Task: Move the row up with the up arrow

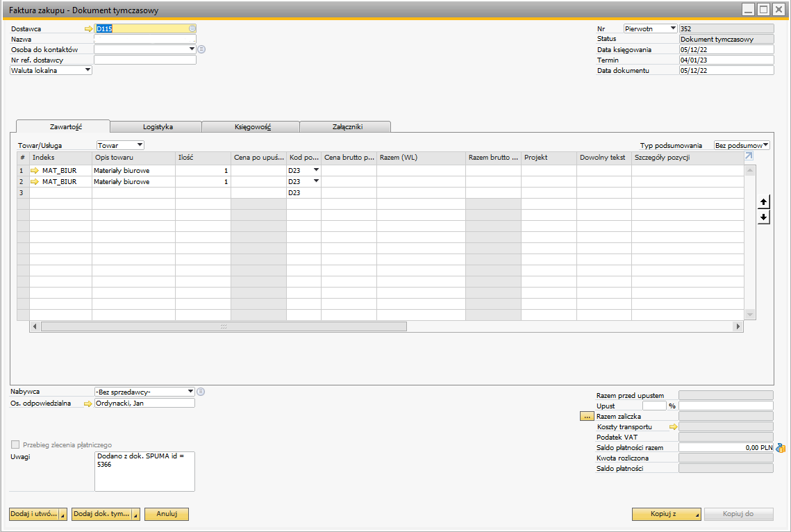Action: (763, 202)
